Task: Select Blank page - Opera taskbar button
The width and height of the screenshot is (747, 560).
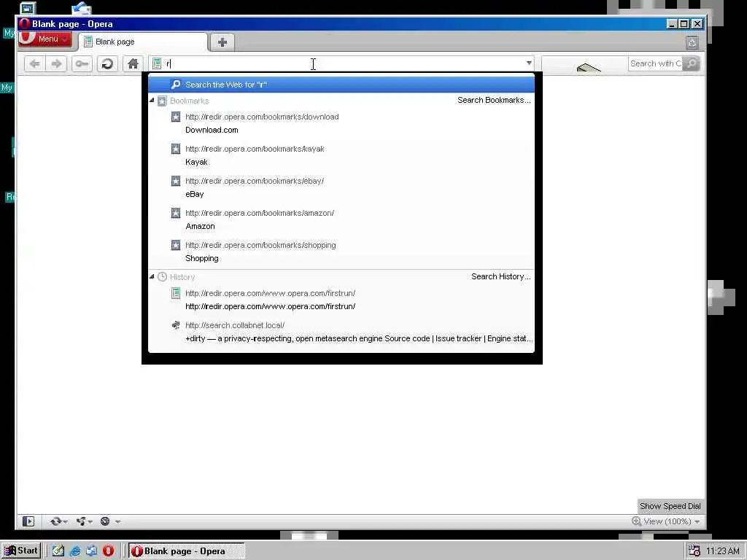Action: tap(187, 551)
